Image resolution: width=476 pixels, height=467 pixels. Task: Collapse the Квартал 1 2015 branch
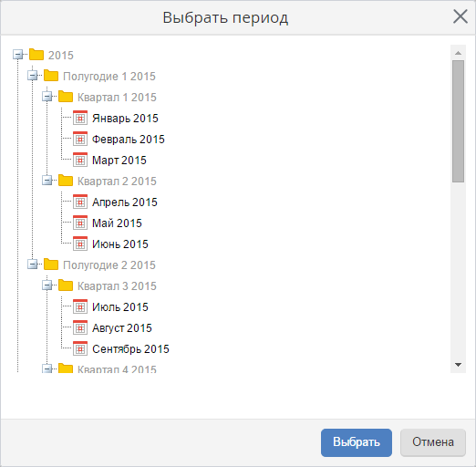point(47,97)
